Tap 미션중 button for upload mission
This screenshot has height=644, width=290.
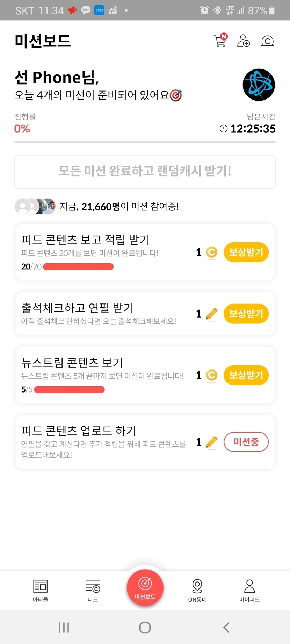[x=246, y=442]
